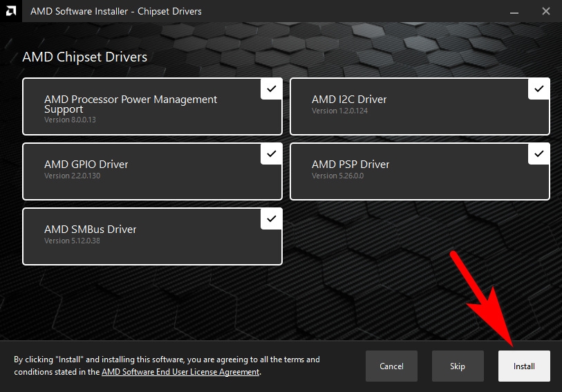
Task: Click the window title bar text
Action: [116, 11]
